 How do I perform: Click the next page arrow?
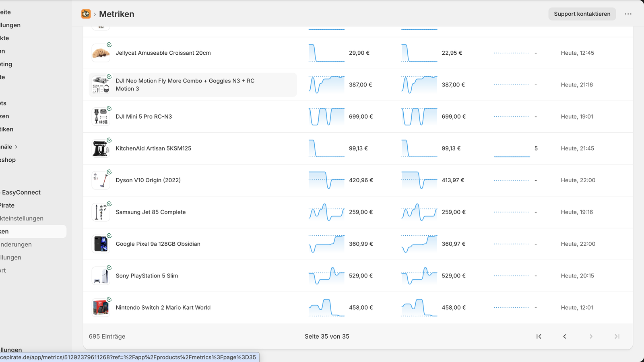point(591,336)
